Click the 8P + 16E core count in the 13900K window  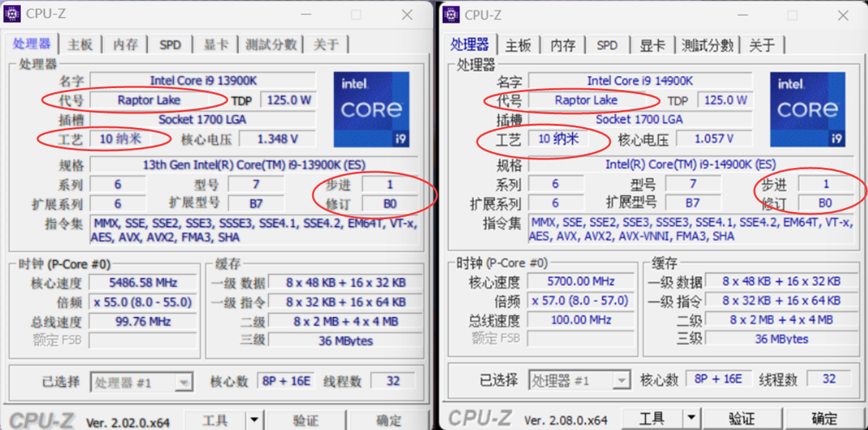[286, 381]
